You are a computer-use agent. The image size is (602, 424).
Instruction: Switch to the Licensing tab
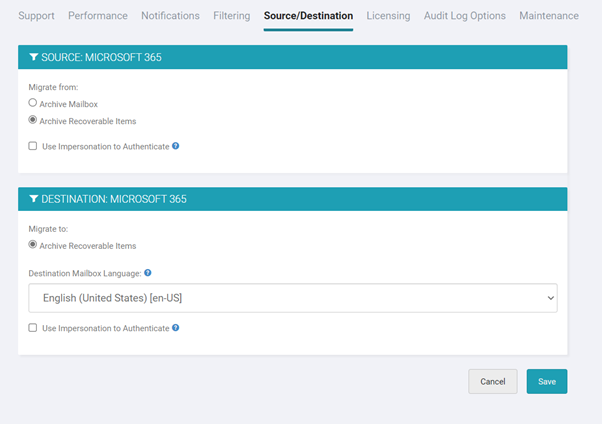point(388,16)
